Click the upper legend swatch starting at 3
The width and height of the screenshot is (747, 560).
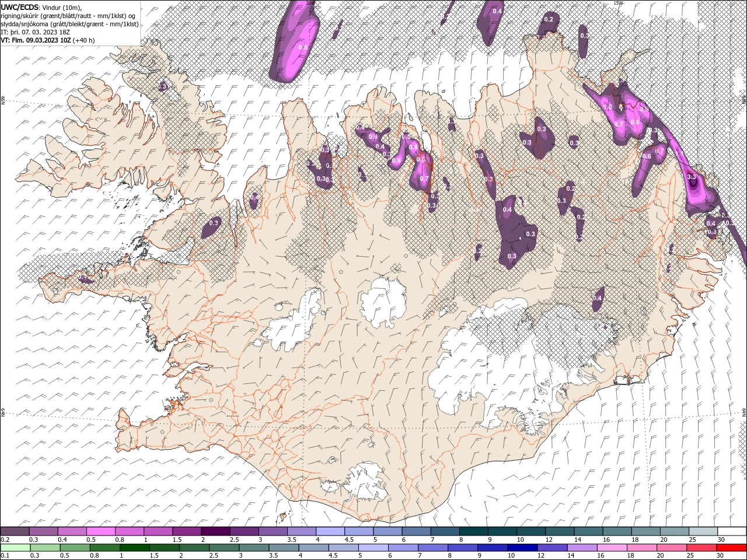pyautogui.click(x=273, y=531)
